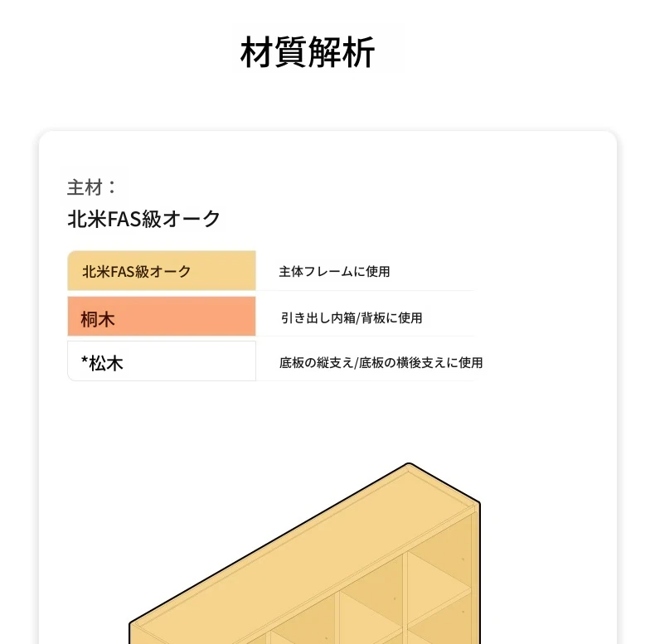Click the 桐木 text label

pyautogui.click(x=97, y=319)
